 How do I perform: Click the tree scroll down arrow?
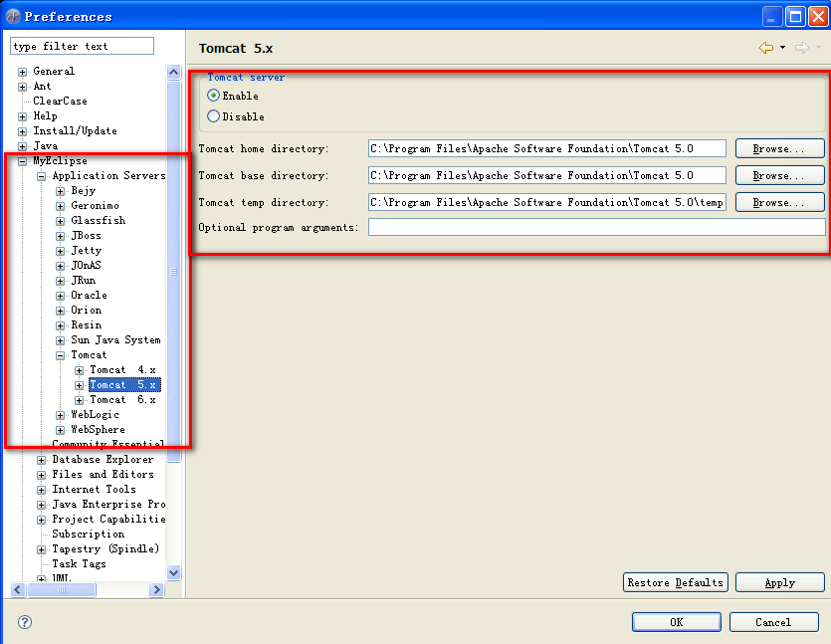tap(174, 573)
